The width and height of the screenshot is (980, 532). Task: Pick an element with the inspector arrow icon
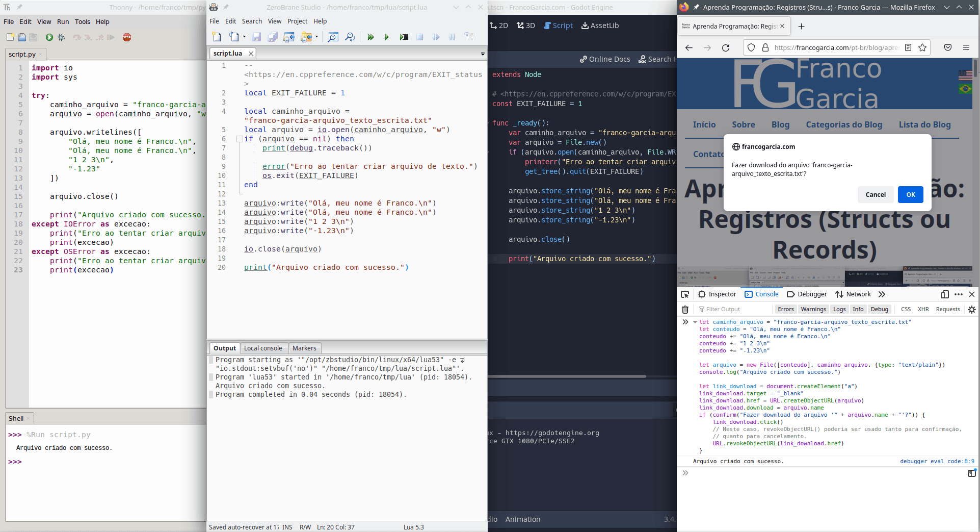click(685, 294)
